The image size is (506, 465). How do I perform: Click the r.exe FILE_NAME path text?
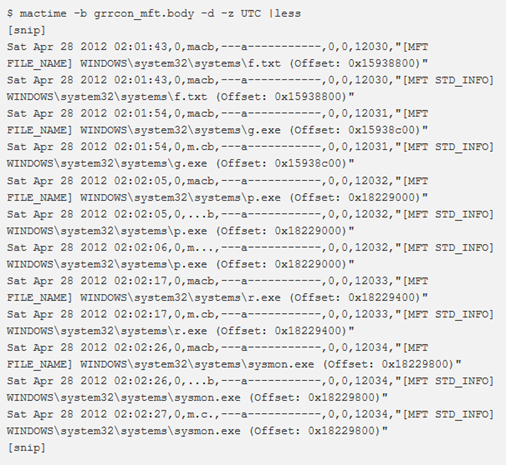coord(180,297)
